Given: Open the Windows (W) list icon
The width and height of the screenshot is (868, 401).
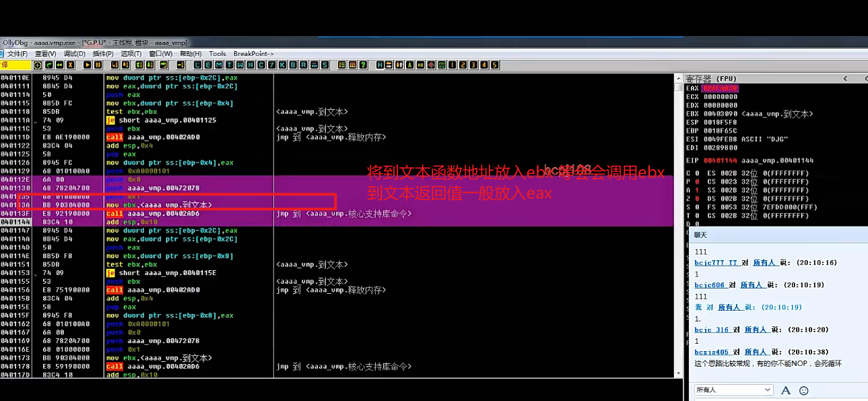Looking at the screenshot, I should click(x=239, y=65).
